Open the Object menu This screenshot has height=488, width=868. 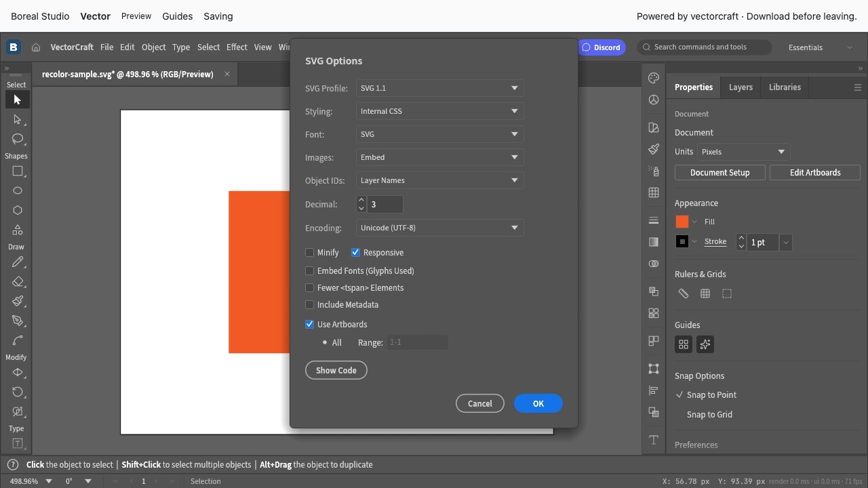154,47
